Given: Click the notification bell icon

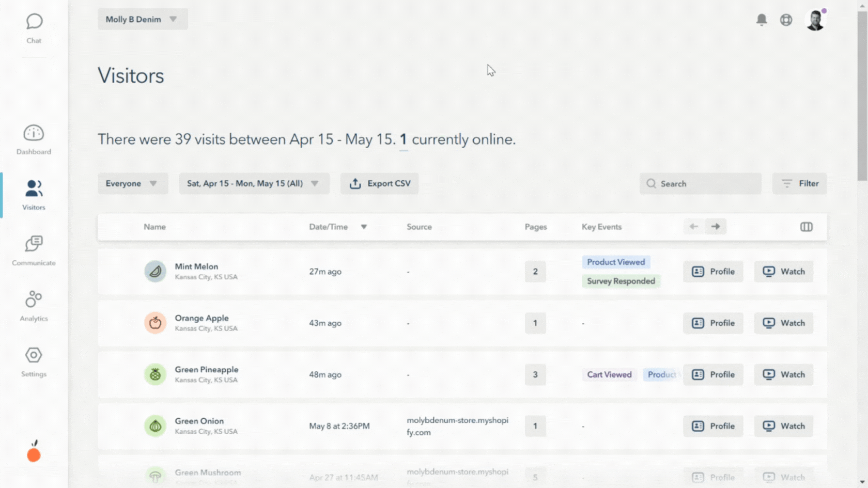Looking at the screenshot, I should coord(761,20).
